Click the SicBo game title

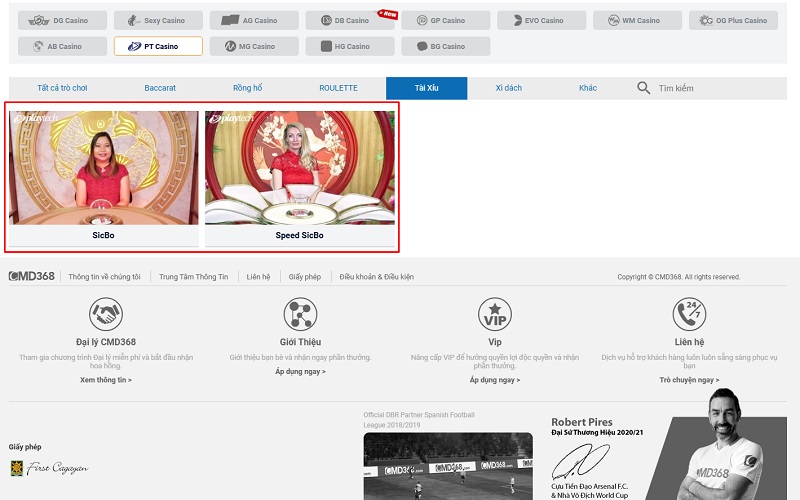(x=103, y=235)
